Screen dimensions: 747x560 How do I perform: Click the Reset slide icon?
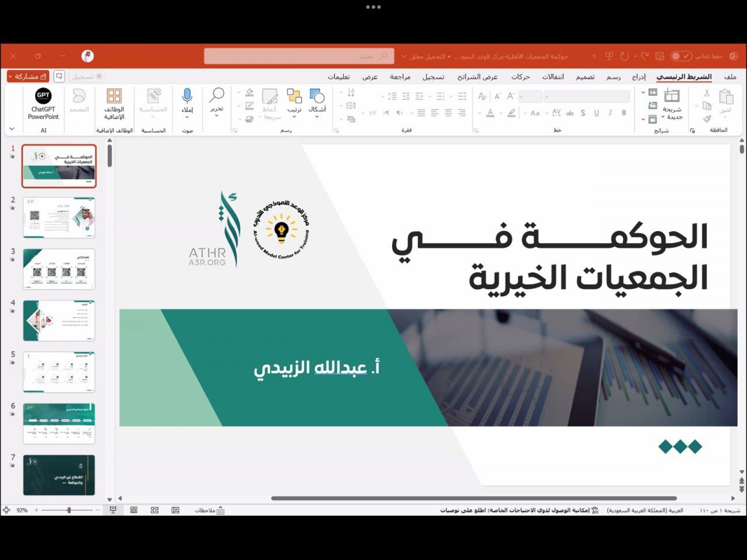tap(653, 106)
